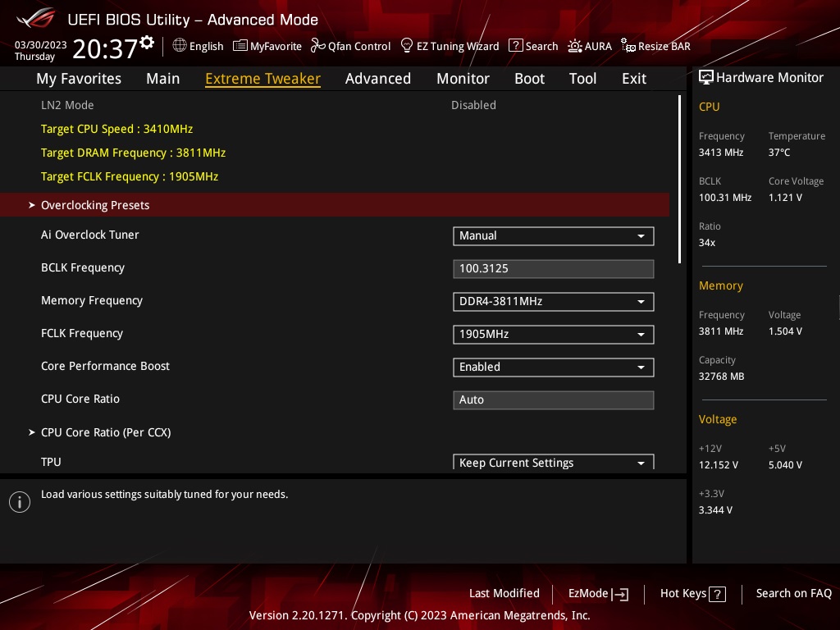Click the Hardware Monitor display icon

(706, 78)
